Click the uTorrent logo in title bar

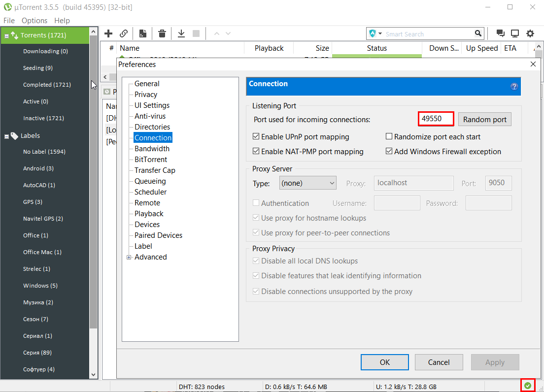(7, 7)
